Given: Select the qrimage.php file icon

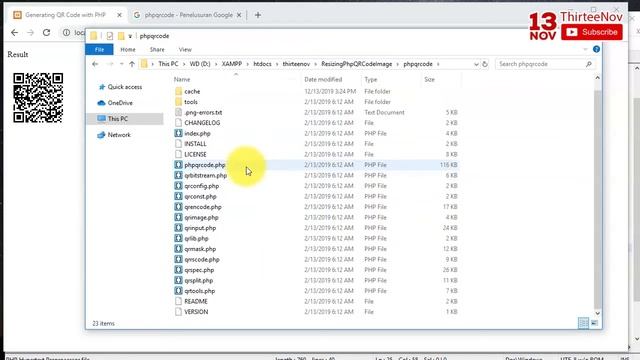Looking at the screenshot, I should [x=178, y=217].
